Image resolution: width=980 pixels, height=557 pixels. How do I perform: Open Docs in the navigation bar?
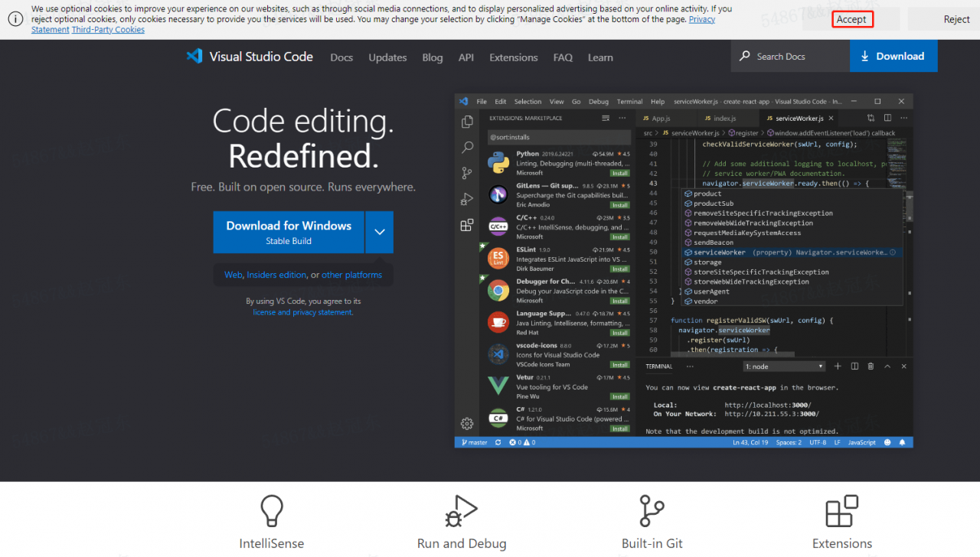[x=341, y=57]
